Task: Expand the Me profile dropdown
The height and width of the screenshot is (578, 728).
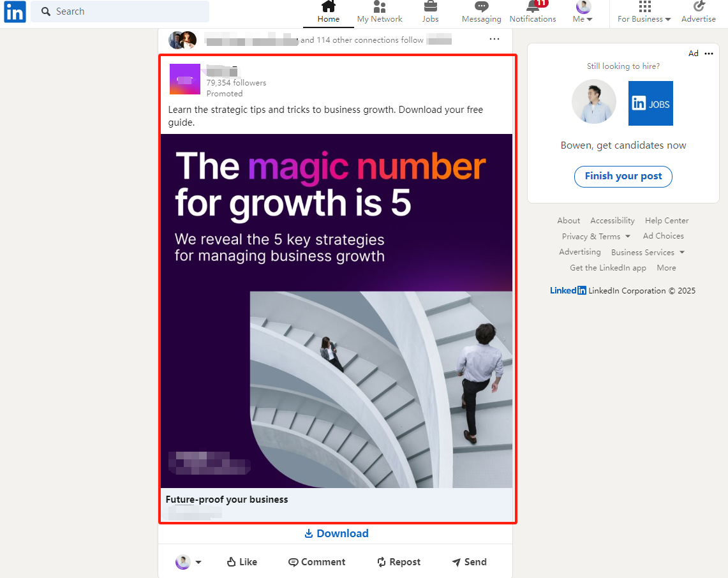Action: 583,13
